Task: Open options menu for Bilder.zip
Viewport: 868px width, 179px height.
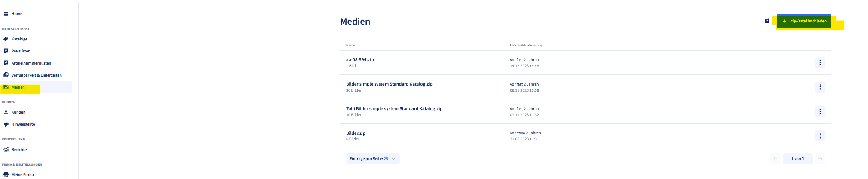Action: 820,136
